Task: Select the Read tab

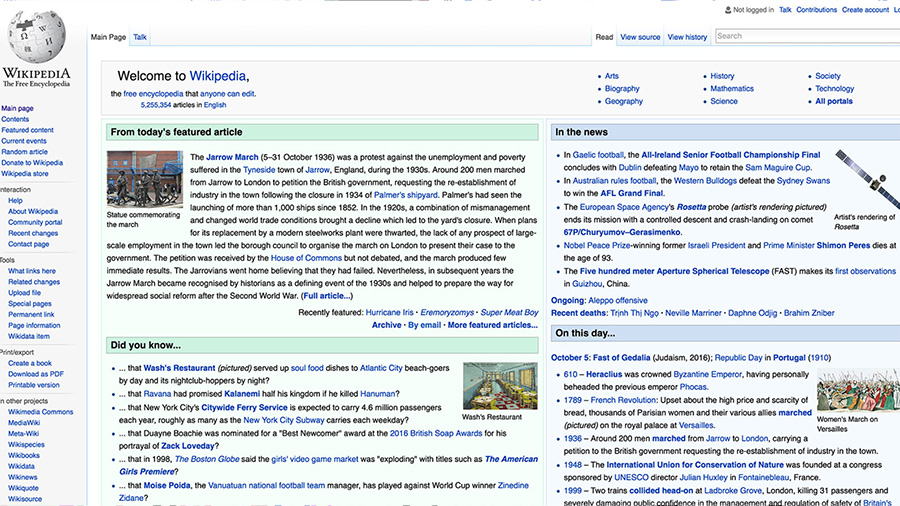Action: [x=604, y=37]
